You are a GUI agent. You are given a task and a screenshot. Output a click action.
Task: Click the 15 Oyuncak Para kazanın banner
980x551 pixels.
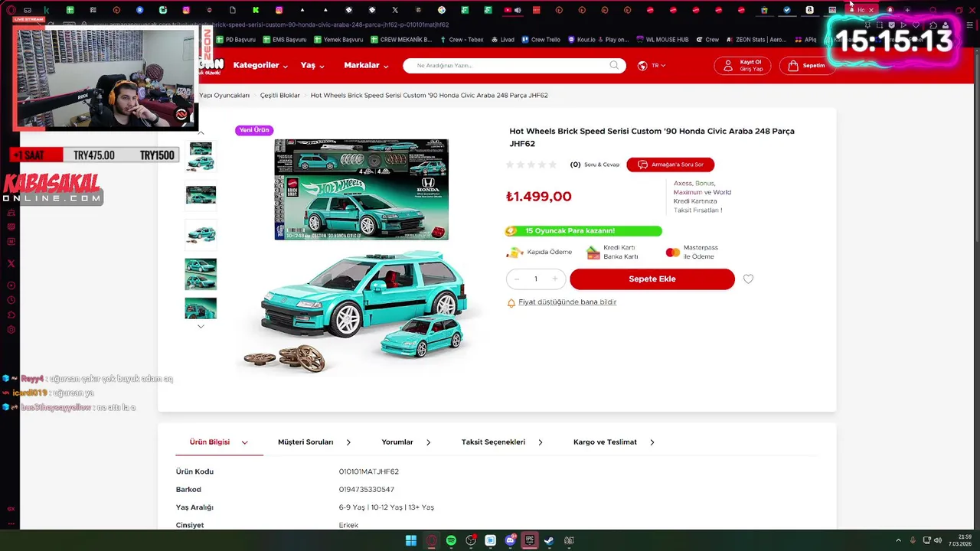point(583,231)
